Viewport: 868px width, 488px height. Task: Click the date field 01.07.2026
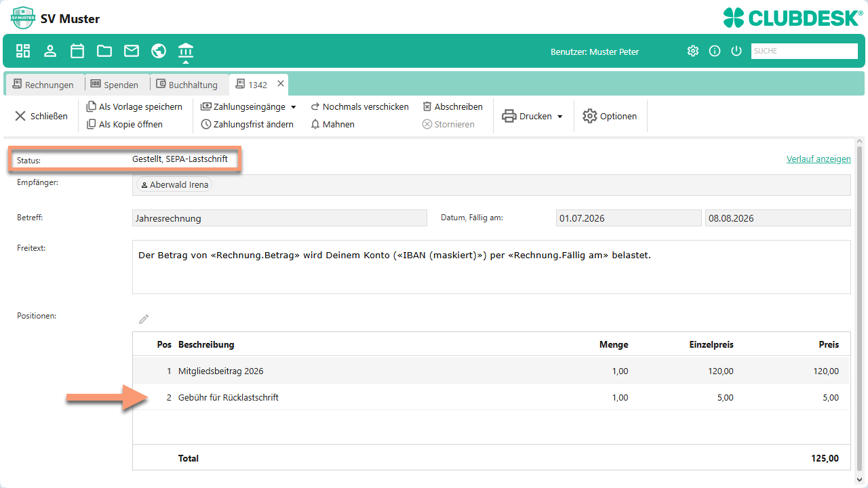[629, 218]
